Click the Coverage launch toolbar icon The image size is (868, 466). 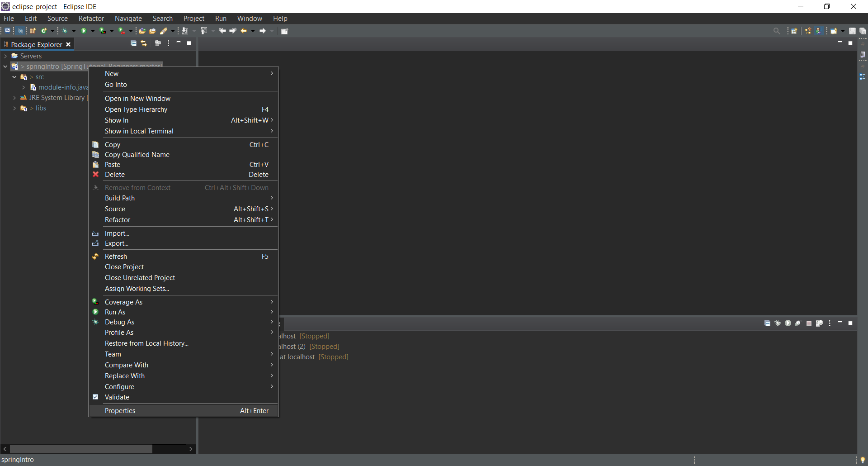(103, 31)
